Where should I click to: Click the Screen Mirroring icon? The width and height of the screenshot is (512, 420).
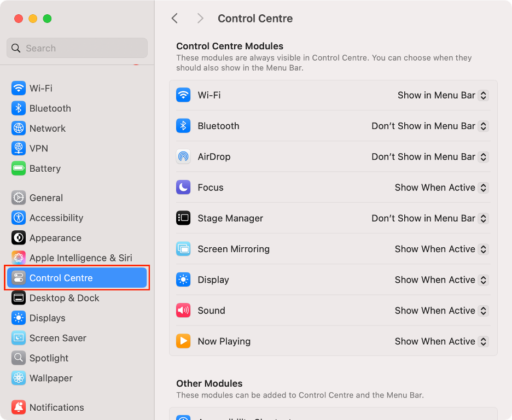183,249
